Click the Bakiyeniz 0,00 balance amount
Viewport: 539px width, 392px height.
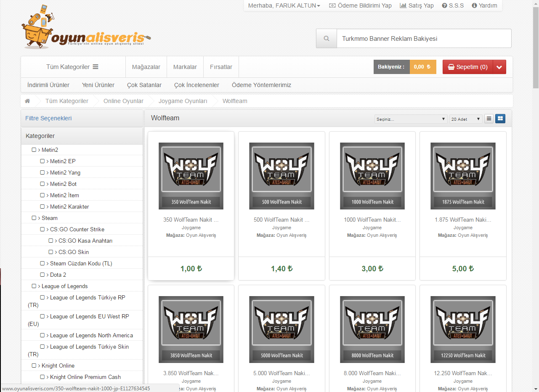[422, 67]
